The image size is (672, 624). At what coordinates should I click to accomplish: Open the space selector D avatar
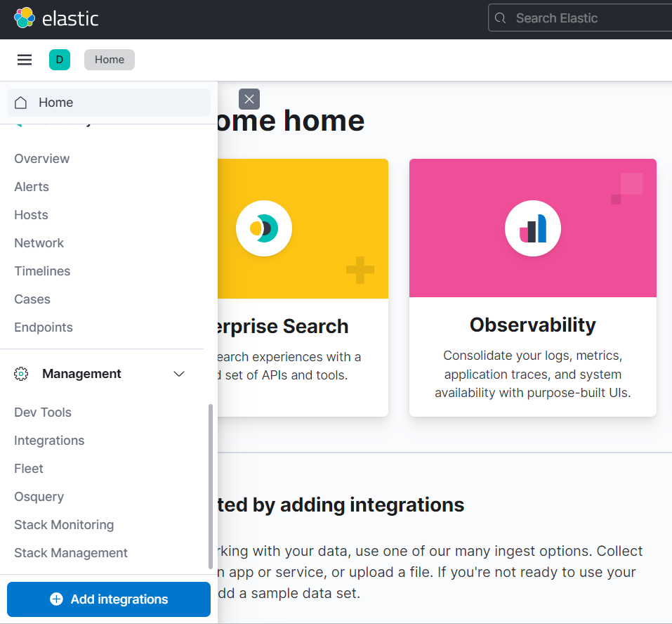click(x=60, y=60)
